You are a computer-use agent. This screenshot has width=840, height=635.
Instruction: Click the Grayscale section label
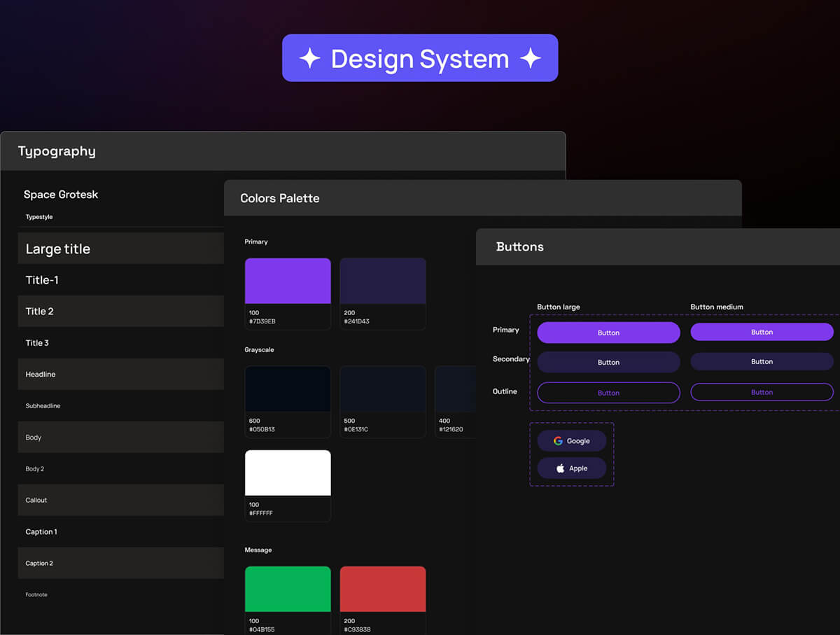[x=259, y=349]
